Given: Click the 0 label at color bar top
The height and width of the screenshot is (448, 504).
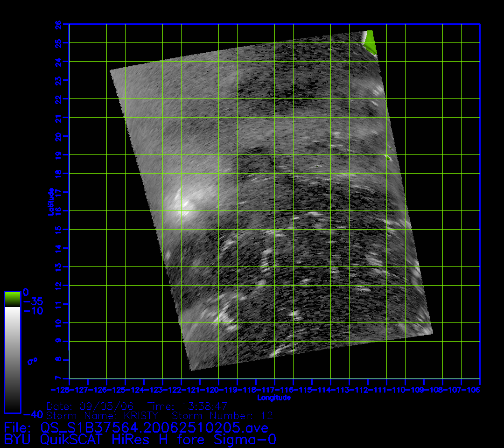Looking at the screenshot, I should [x=26, y=292].
